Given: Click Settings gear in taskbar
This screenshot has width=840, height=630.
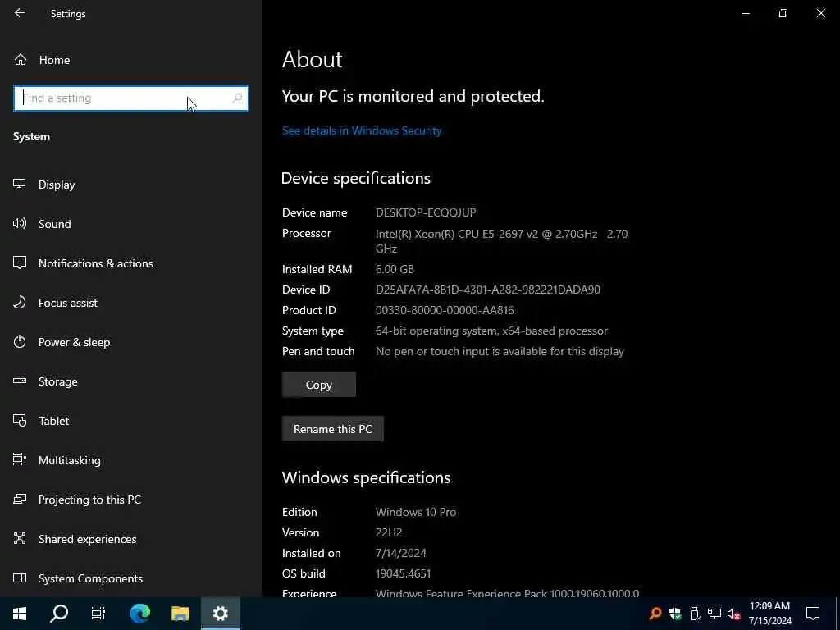Looking at the screenshot, I should [x=220, y=614].
